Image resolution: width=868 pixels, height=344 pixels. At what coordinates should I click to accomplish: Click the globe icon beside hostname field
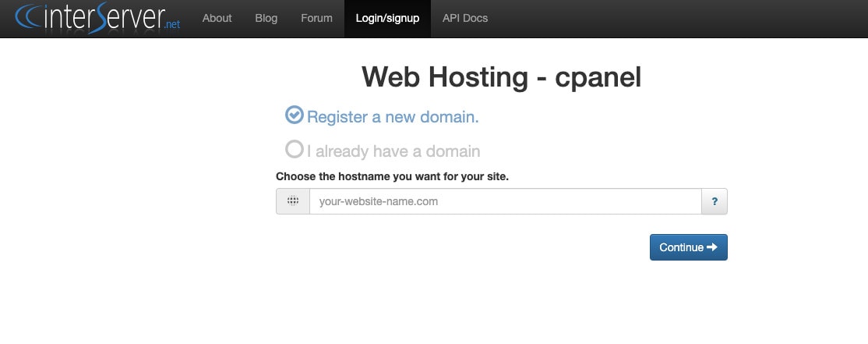[x=293, y=201]
